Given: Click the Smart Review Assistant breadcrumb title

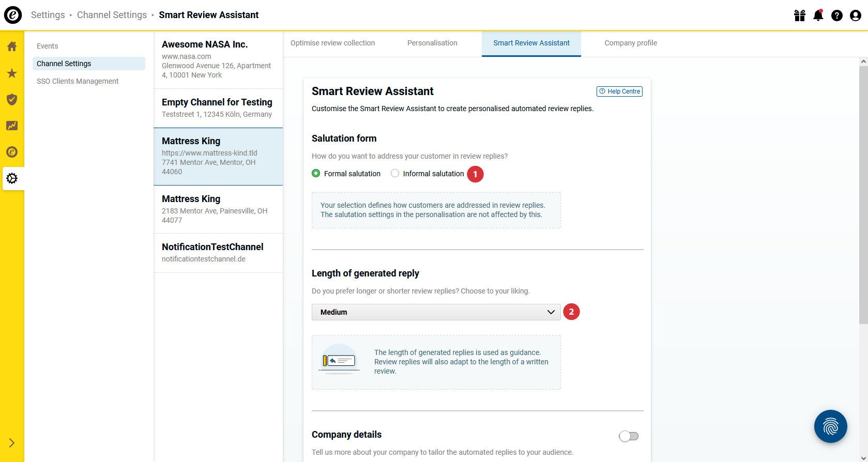Looking at the screenshot, I should pos(209,15).
